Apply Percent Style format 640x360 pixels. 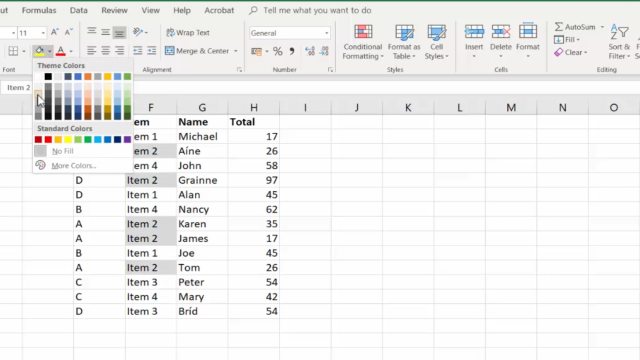tap(278, 51)
